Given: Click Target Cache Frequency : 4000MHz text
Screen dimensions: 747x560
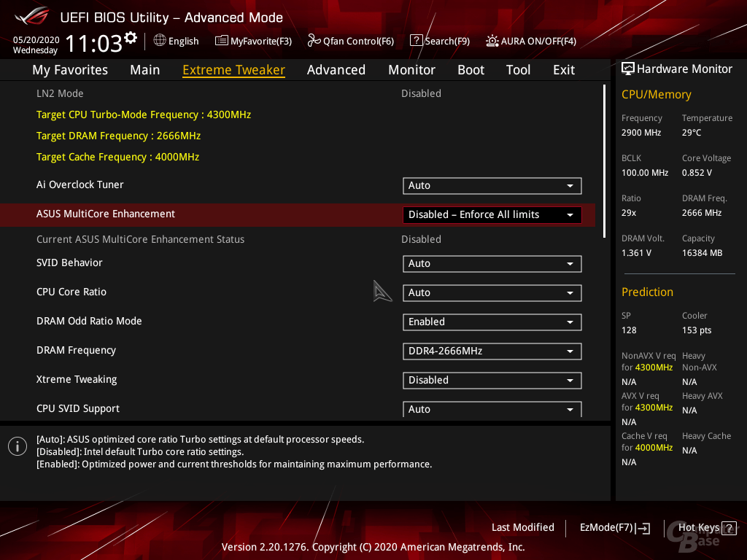Looking at the screenshot, I should [117, 157].
